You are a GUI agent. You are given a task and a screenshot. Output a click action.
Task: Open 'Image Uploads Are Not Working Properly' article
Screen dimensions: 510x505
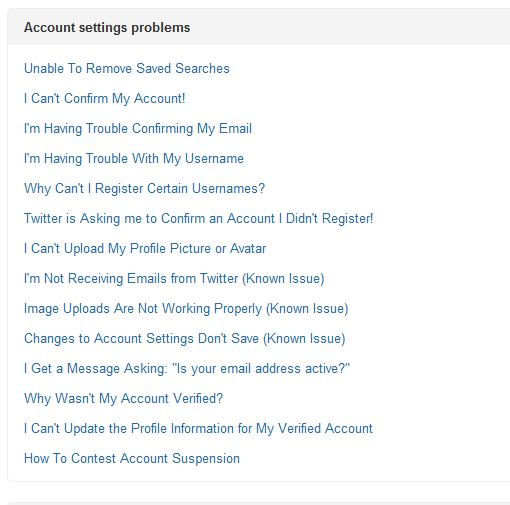(186, 309)
